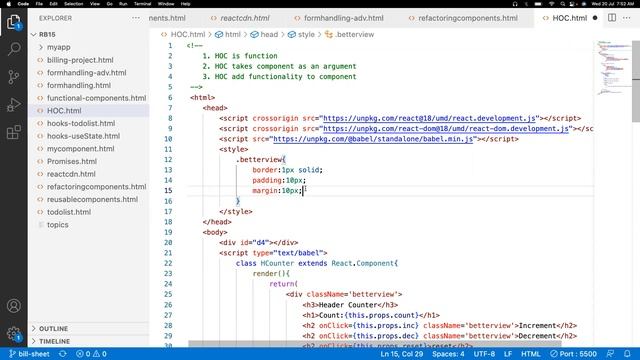Open the Manage gear icon
This screenshot has height=360, width=640.
pos(13,333)
